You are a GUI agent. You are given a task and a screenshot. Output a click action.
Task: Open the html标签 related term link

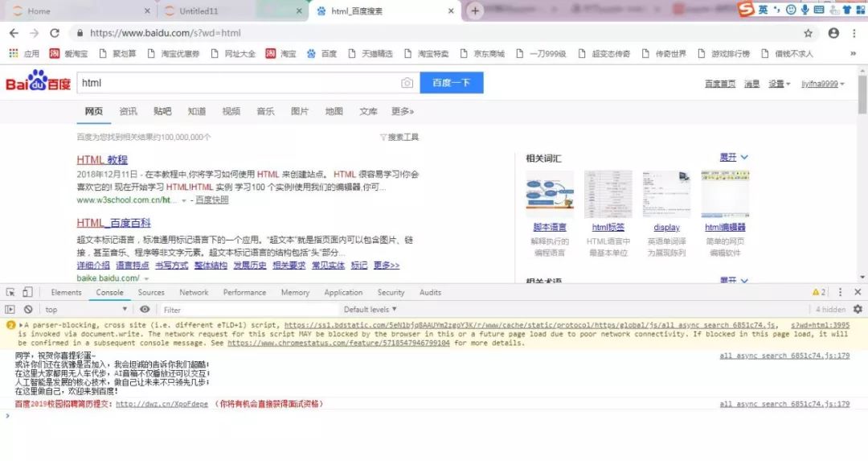click(608, 227)
